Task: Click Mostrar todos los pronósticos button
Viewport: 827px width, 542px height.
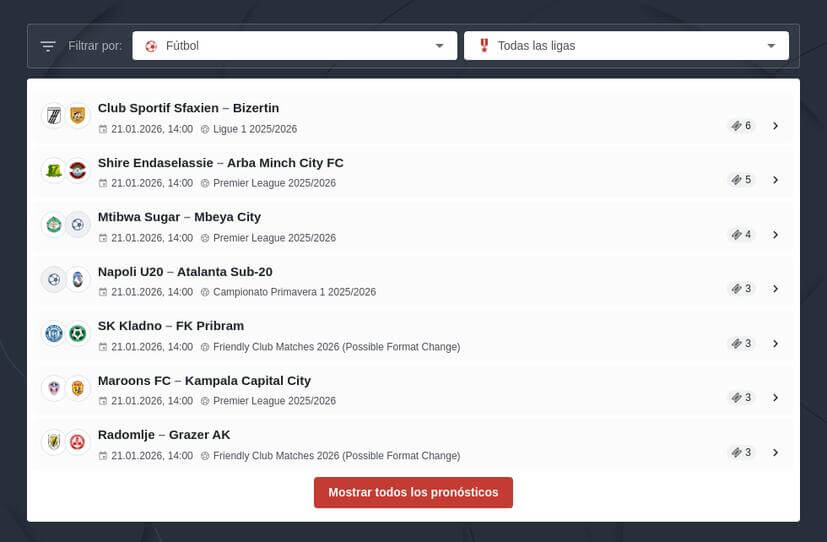Action: [x=413, y=492]
